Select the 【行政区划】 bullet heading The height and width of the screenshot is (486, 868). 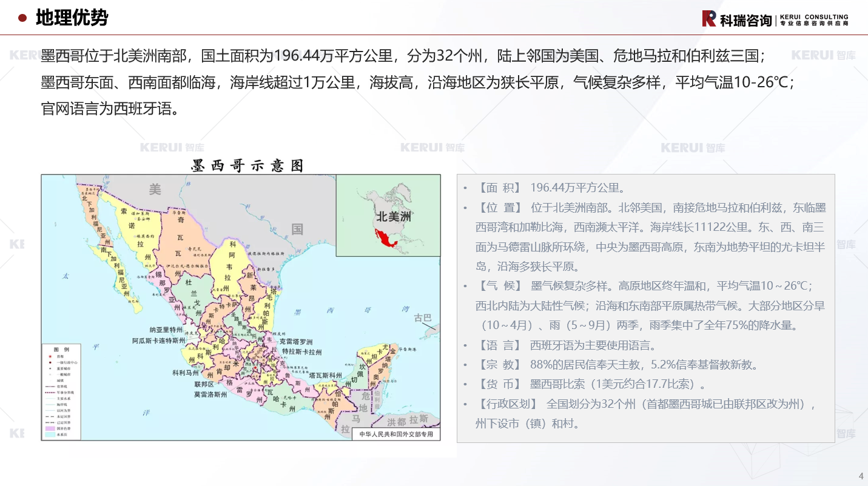point(508,404)
